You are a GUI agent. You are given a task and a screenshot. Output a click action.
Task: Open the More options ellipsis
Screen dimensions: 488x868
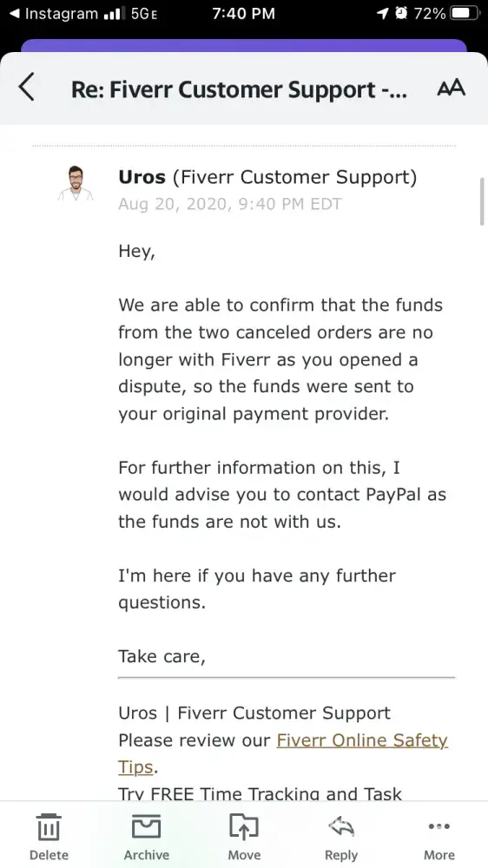point(439,826)
